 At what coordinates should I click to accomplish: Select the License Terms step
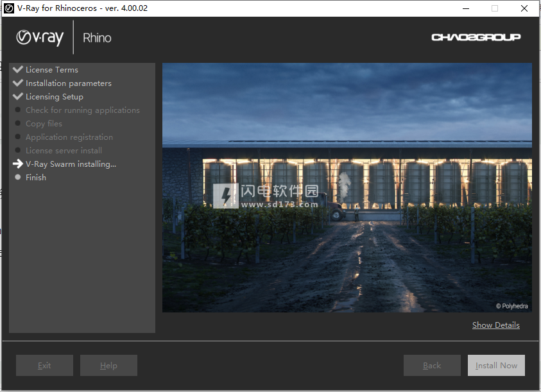point(52,70)
